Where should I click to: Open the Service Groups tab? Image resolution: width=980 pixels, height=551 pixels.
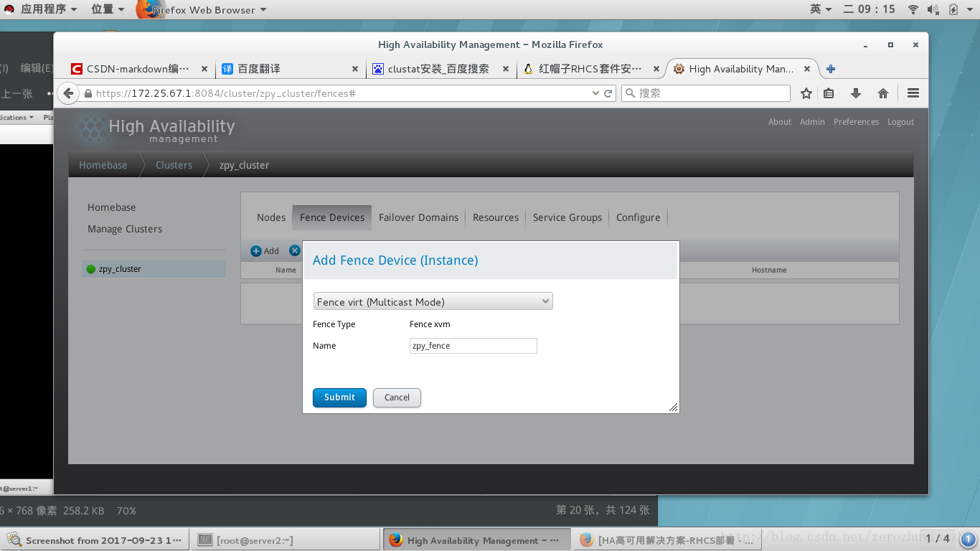tap(567, 217)
